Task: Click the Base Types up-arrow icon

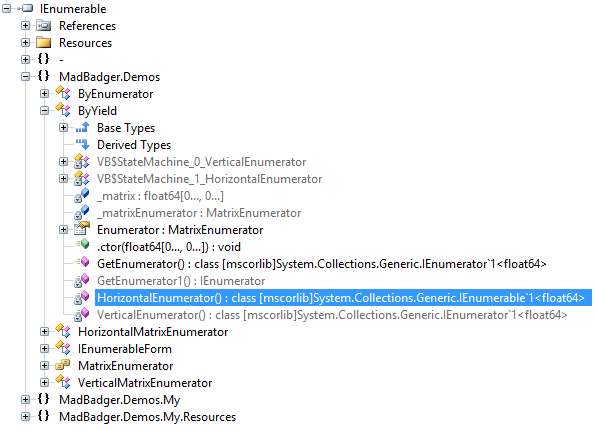Action: coord(82,127)
